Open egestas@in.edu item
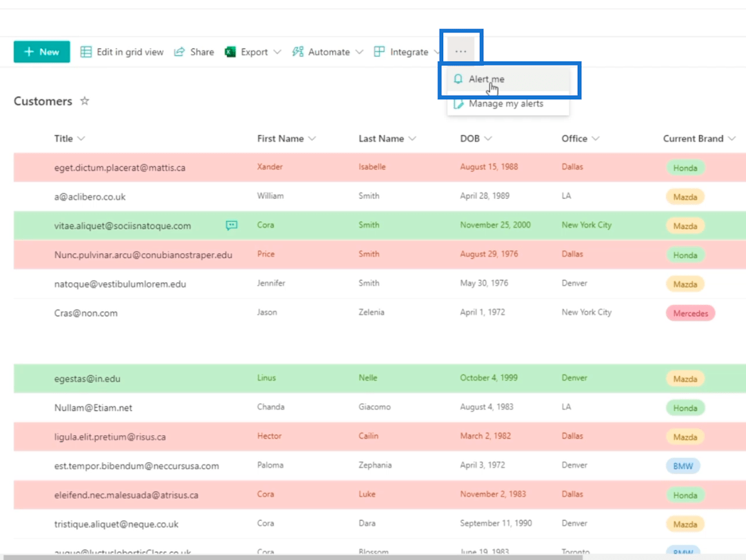 click(x=87, y=379)
